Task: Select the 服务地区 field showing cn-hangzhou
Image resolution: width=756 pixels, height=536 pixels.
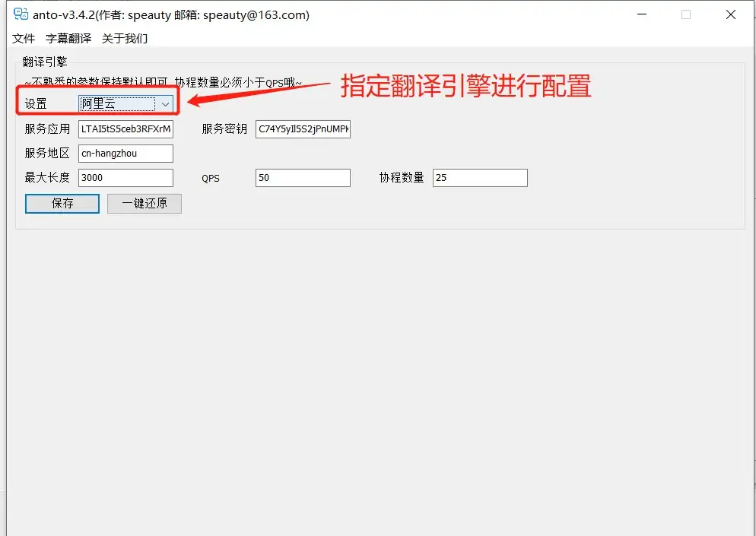Action: click(125, 154)
